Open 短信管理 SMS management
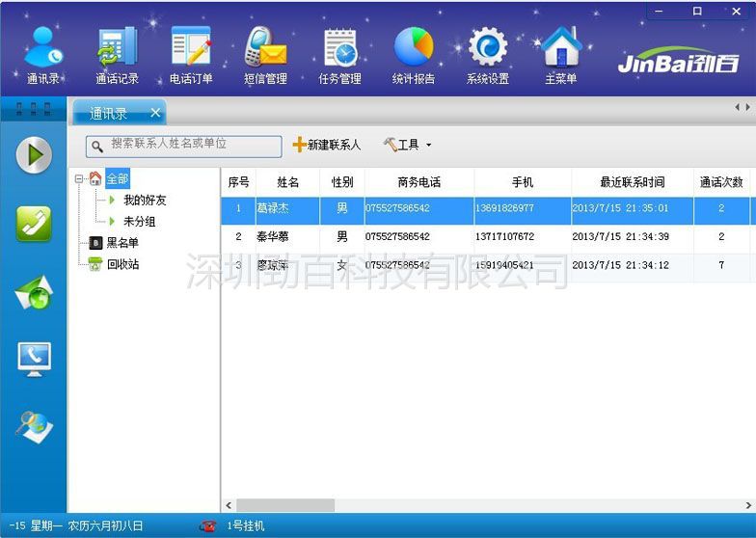Screen dimensions: 756x538 266,56
